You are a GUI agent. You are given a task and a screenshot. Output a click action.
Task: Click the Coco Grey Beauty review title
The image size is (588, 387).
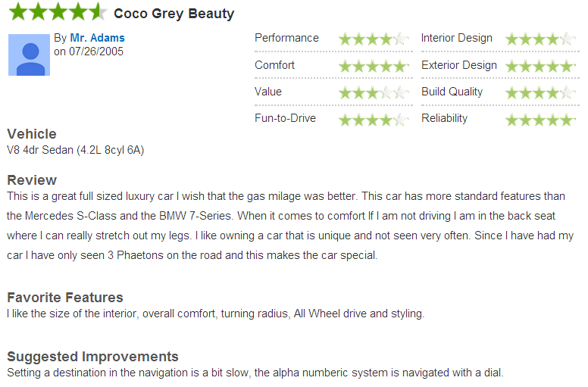174,14
